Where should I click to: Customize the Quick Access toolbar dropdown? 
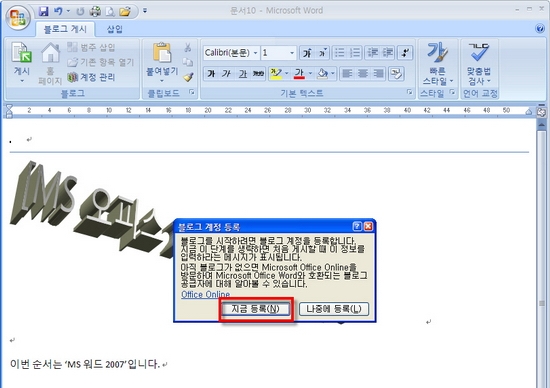click(145, 11)
